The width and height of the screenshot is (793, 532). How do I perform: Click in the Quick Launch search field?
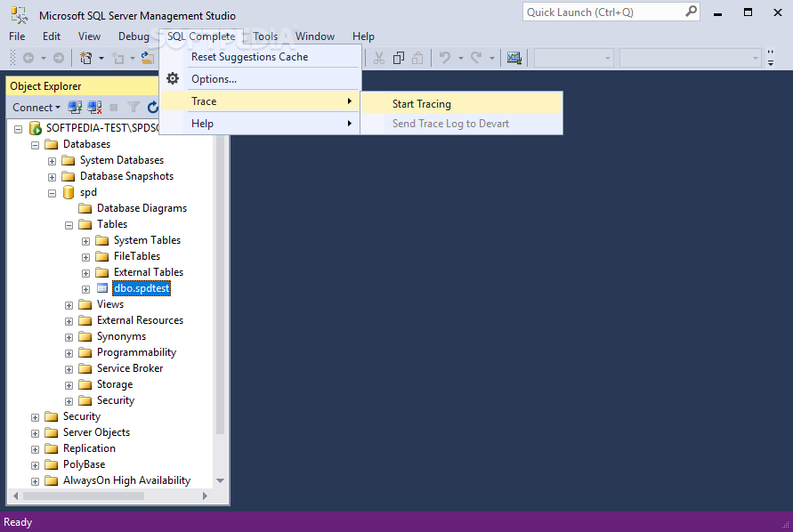click(604, 12)
